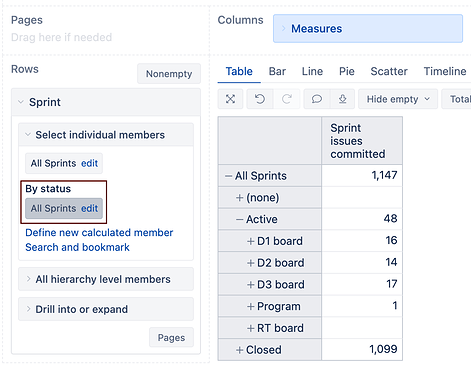Expand the D3 board row
Screen dimensions: 471x375
pos(251,285)
